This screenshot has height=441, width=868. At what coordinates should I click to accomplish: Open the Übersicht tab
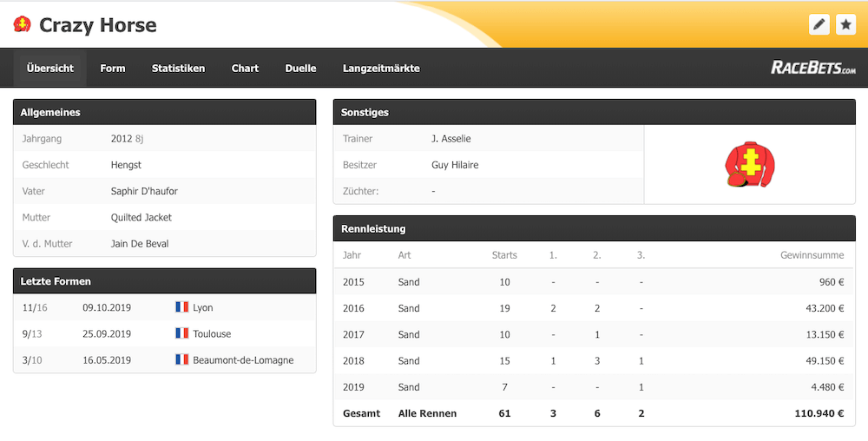pyautogui.click(x=49, y=68)
